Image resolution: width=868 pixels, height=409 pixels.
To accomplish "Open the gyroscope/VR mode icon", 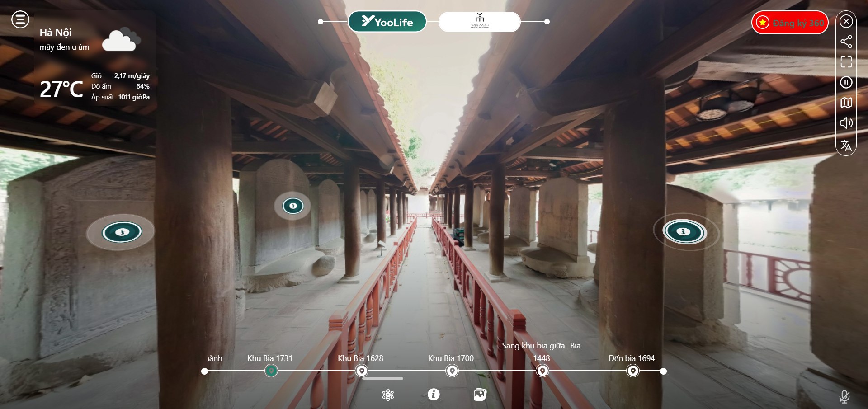I will [x=388, y=395].
